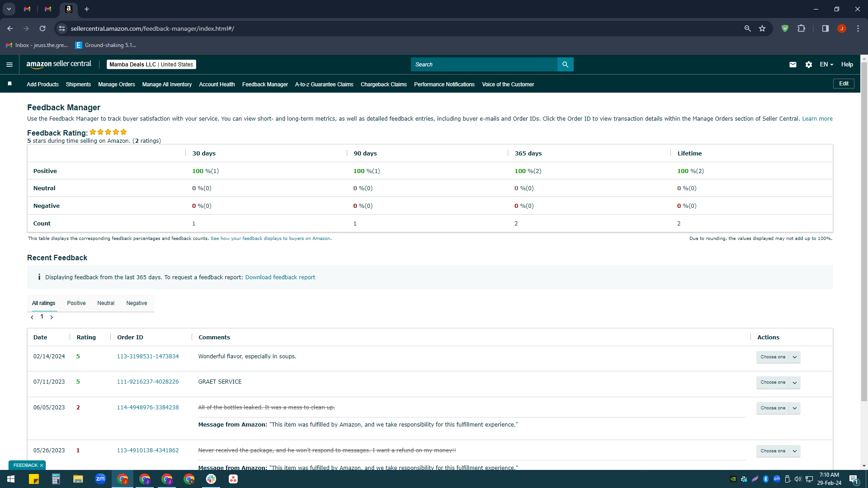Screen dimensions: 868x488
Task: Open Add Products menu item
Action: (42, 84)
